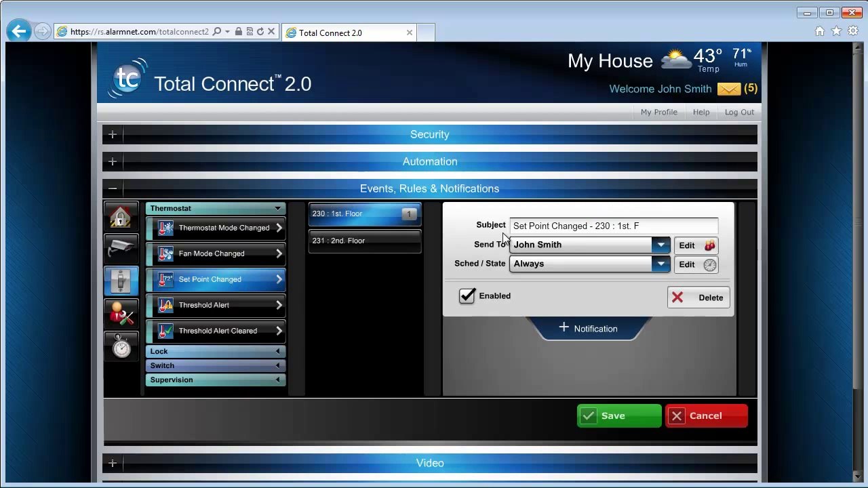Click in the Subject text field

pos(614,226)
